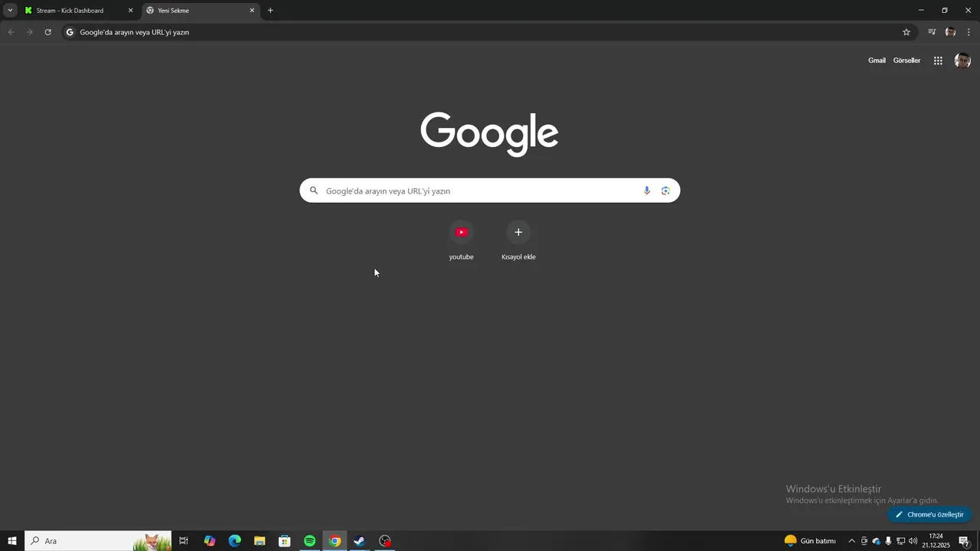Open the 'Görseller' link

pos(906,60)
